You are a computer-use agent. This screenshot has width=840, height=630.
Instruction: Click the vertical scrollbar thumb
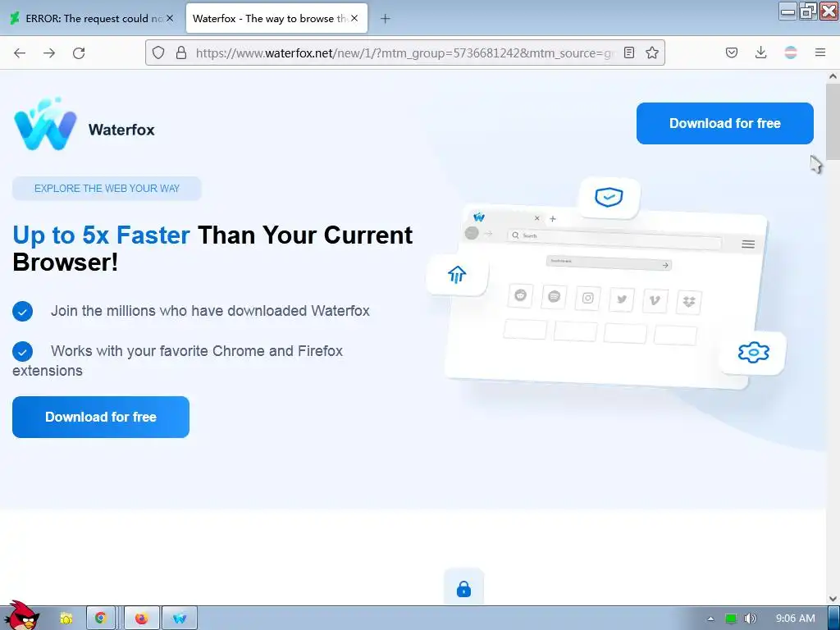(833, 121)
